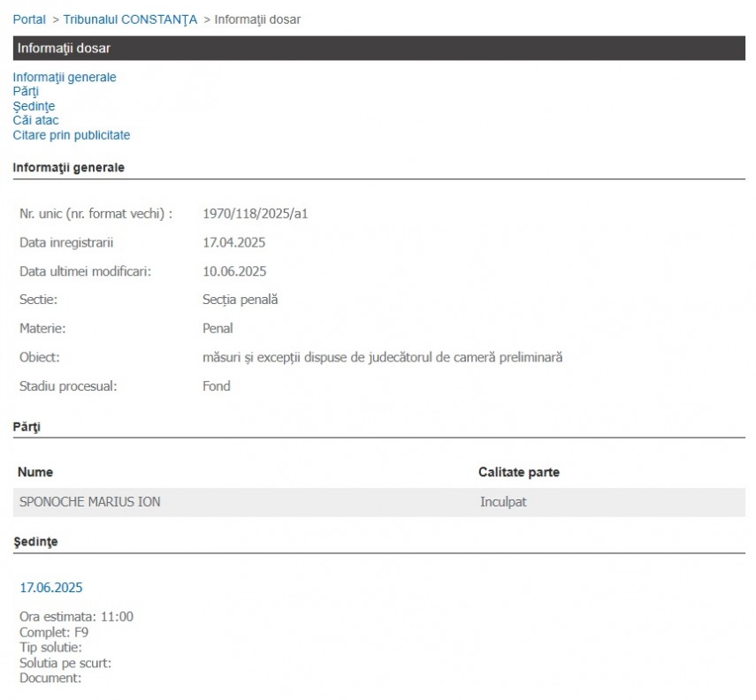The height and width of the screenshot is (700, 756).
Task: Click the Nr. unic (nr. format vechi) label
Action: [96, 214]
